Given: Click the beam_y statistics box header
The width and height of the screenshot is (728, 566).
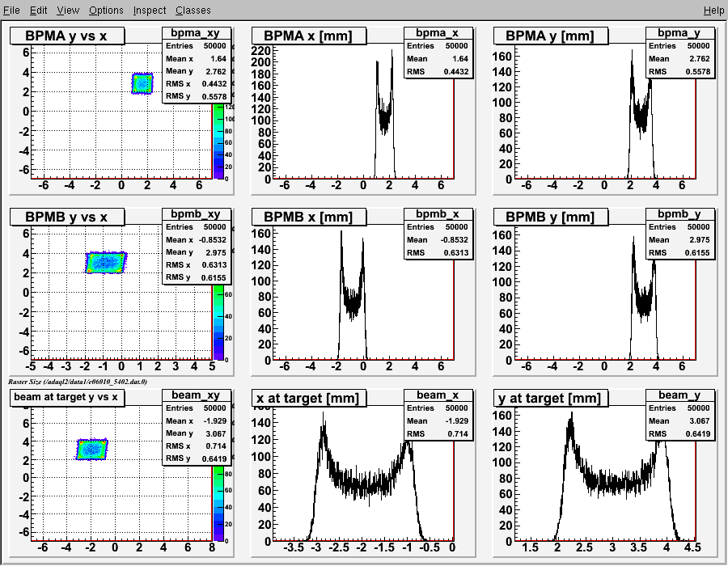Looking at the screenshot, I should (680, 395).
